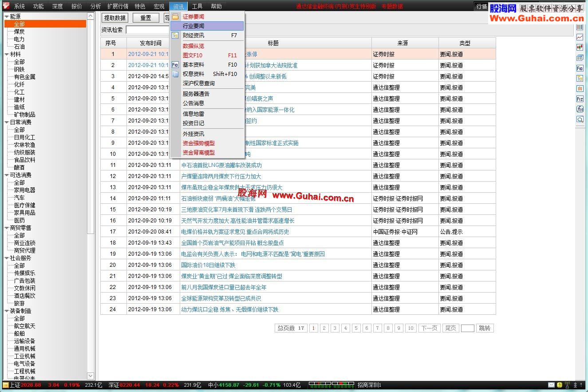Image resolution: width=588 pixels, height=392 pixels.
Task: Click the mail envelope icon in status bar
Action: 552,385
